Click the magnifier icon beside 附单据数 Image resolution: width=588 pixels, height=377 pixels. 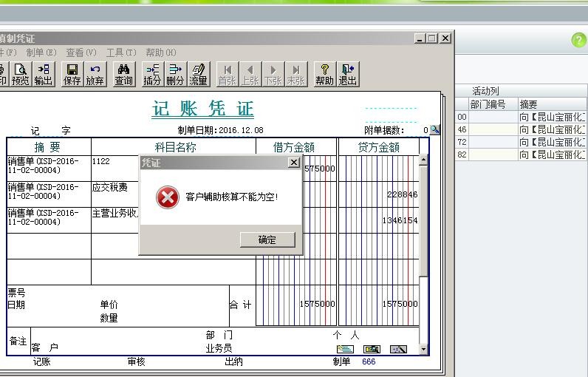tap(435, 130)
